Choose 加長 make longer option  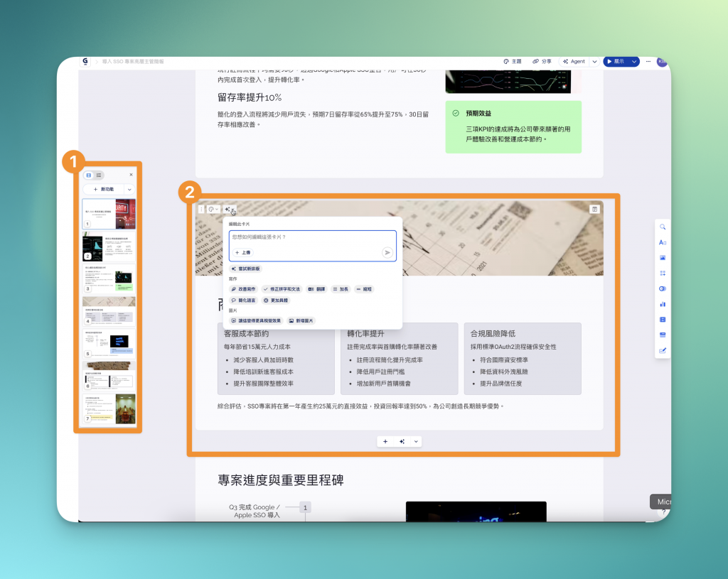(341, 289)
